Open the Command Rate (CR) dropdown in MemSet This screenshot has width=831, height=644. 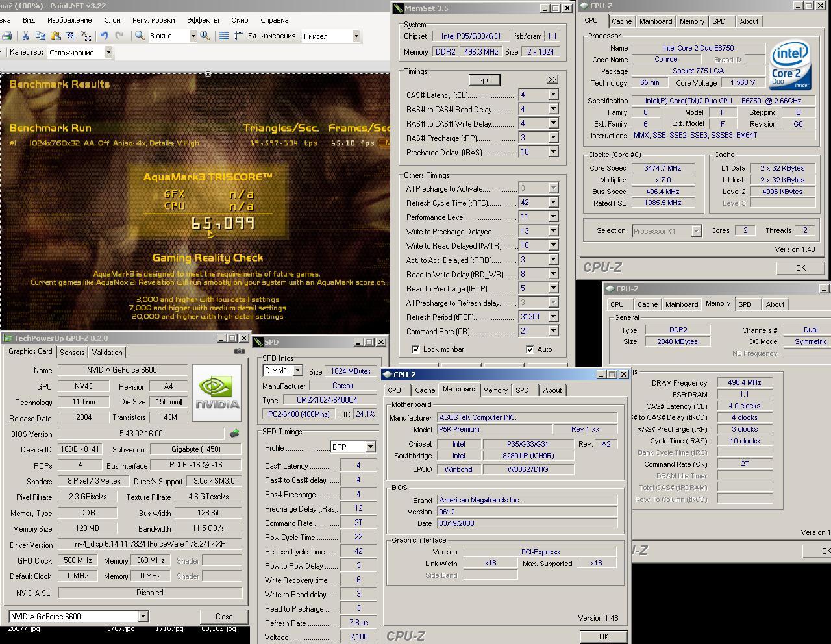tap(553, 331)
